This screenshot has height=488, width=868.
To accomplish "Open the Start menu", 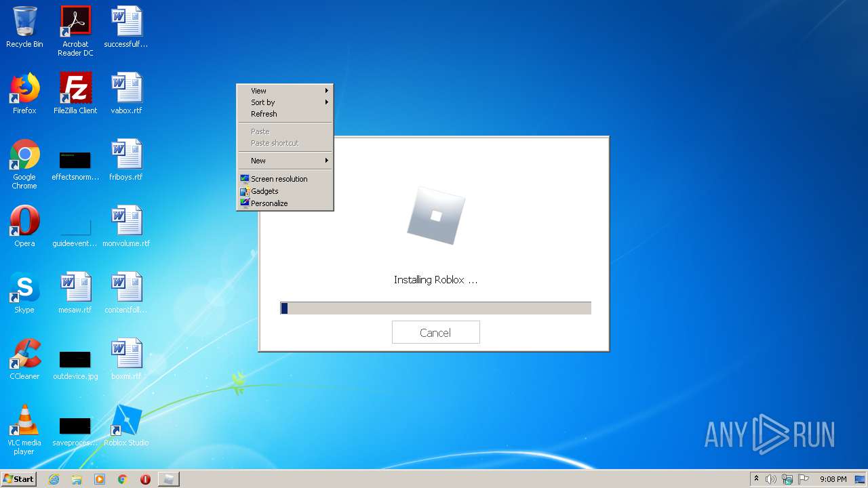I will [18, 479].
